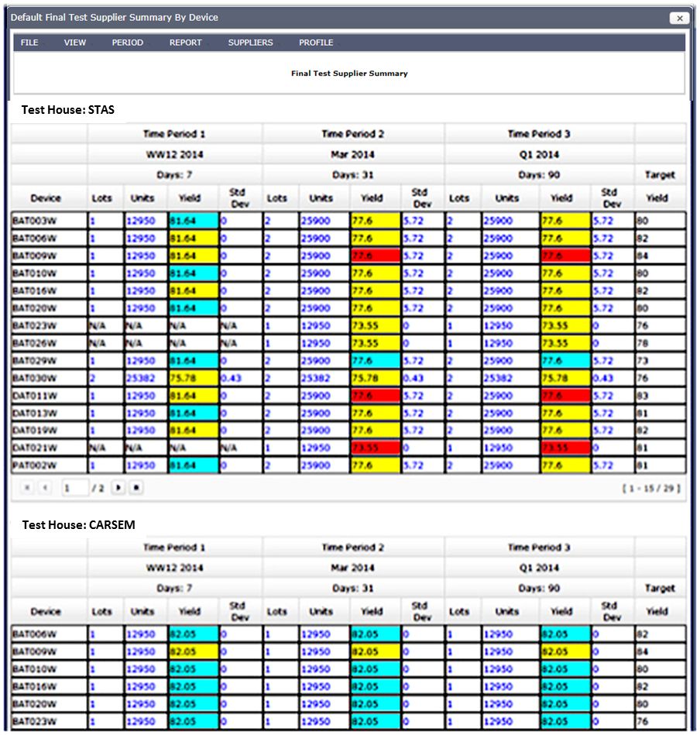
Task: Click the previous page arrow
Action: pos(44,489)
